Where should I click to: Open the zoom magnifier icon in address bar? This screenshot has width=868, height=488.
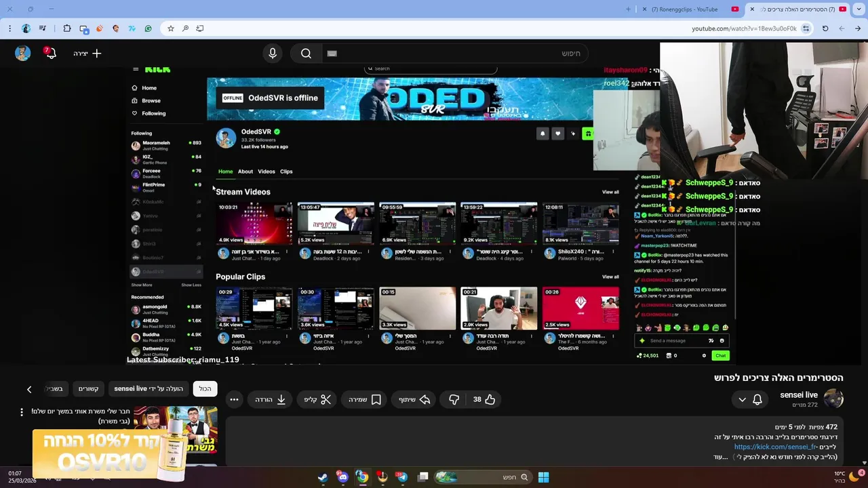pyautogui.click(x=185, y=28)
